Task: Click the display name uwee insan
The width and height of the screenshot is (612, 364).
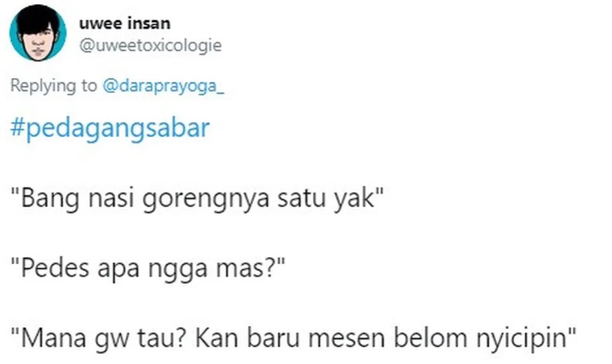Action: tap(125, 24)
